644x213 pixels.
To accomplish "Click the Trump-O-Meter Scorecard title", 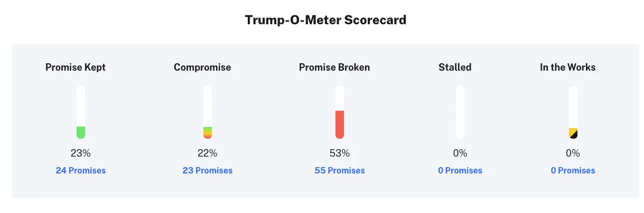I will click(325, 21).
